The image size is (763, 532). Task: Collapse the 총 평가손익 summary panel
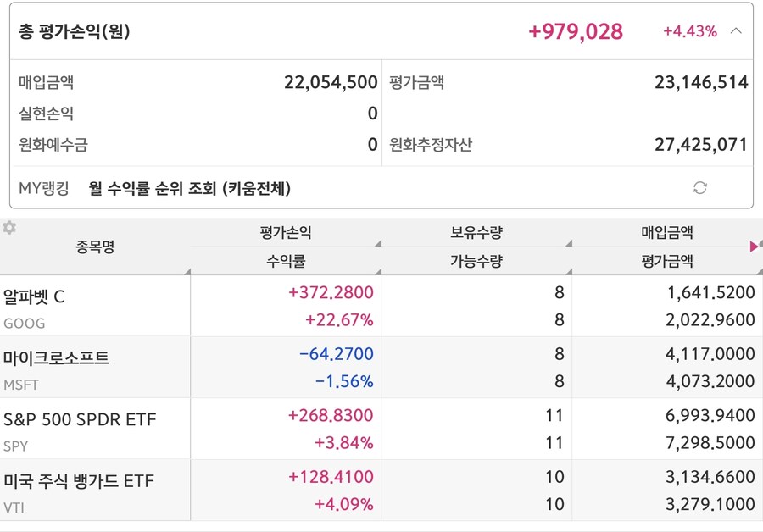click(x=734, y=30)
